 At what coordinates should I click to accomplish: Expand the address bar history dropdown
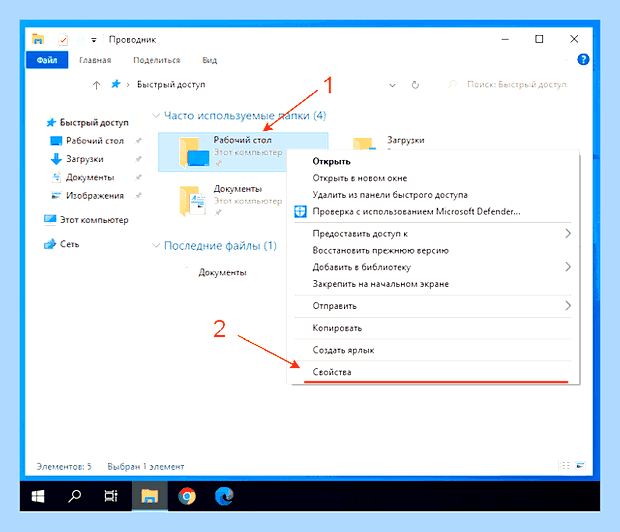392,85
